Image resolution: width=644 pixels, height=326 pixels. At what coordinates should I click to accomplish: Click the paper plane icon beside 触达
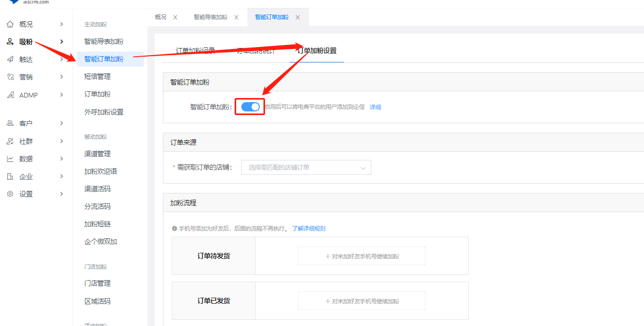[x=10, y=59]
